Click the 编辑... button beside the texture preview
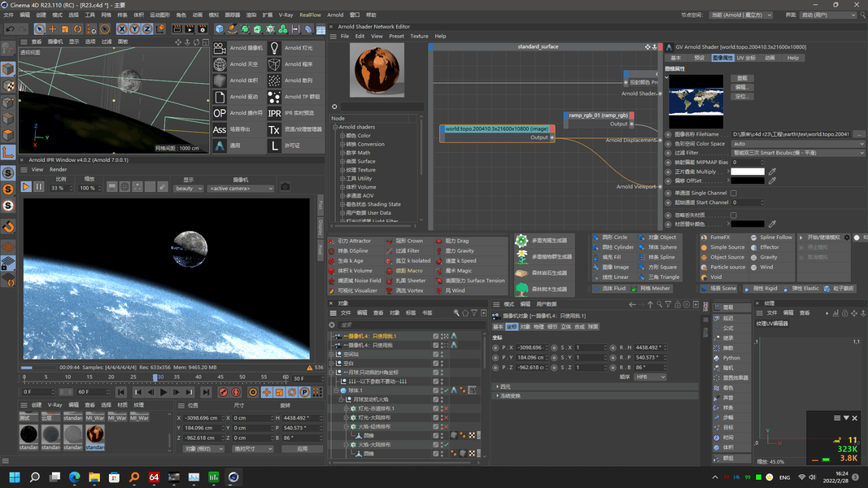 pyautogui.click(x=742, y=87)
